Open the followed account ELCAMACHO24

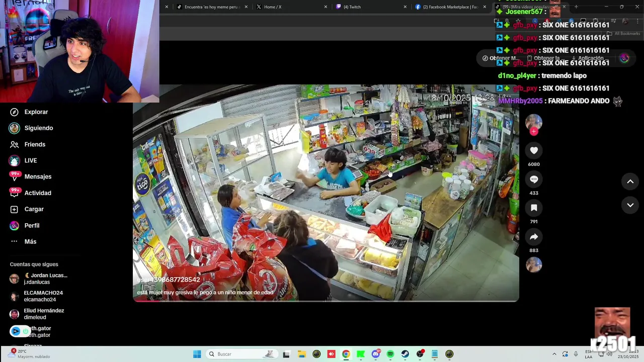pyautogui.click(x=37, y=296)
